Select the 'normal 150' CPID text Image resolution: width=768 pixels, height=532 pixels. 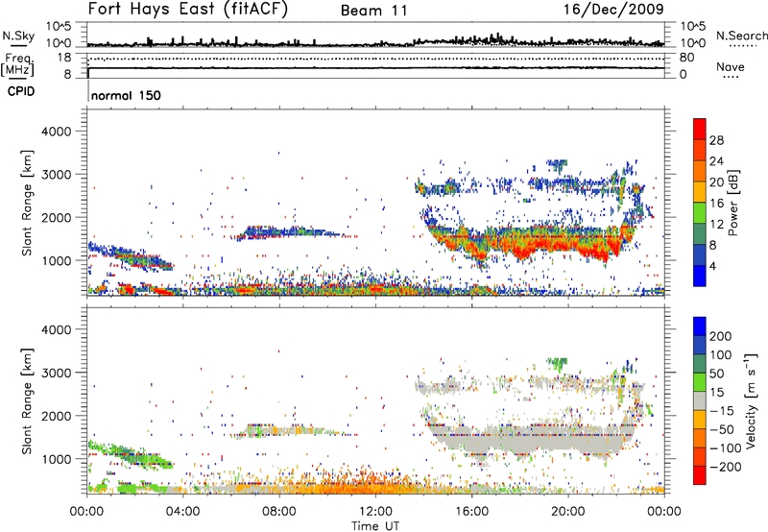pos(126,95)
